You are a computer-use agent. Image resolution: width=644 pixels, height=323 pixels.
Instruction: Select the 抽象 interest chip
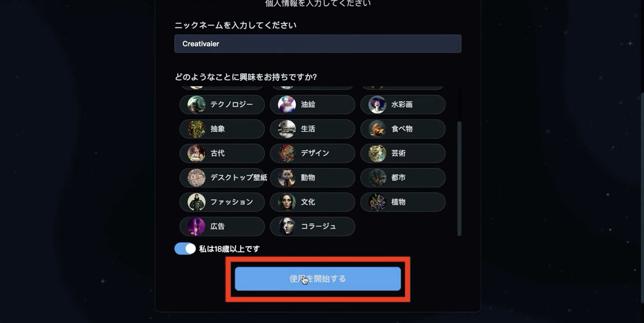(x=222, y=129)
